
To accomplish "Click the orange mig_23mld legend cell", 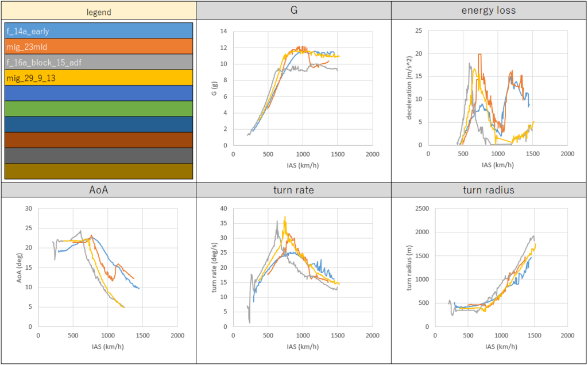I will (98, 46).
